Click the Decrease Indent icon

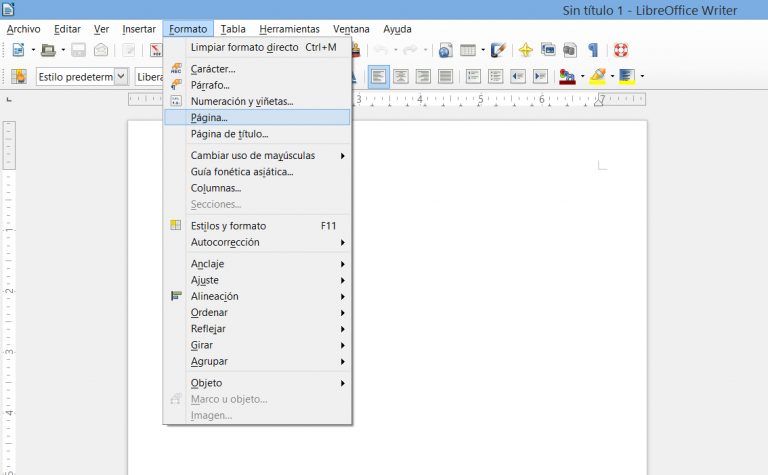coord(518,76)
